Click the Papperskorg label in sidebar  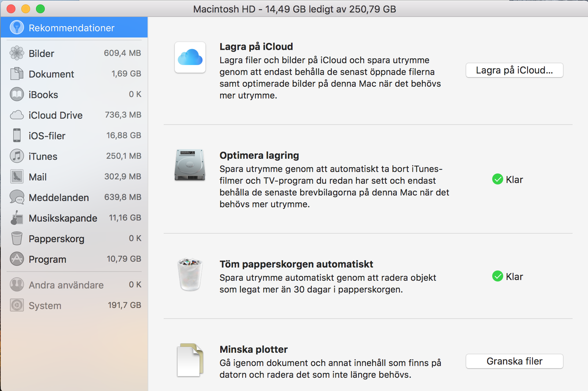57,239
